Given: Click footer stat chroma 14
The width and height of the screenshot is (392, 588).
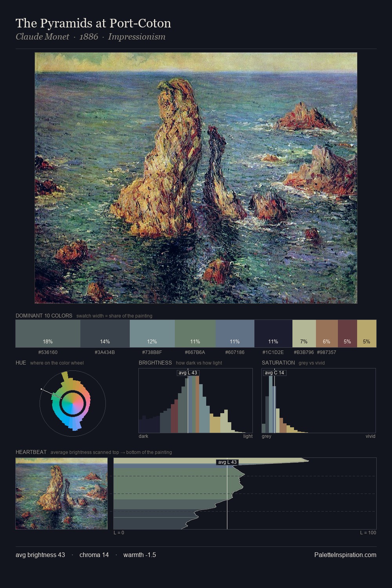Looking at the screenshot, I should point(94,555).
